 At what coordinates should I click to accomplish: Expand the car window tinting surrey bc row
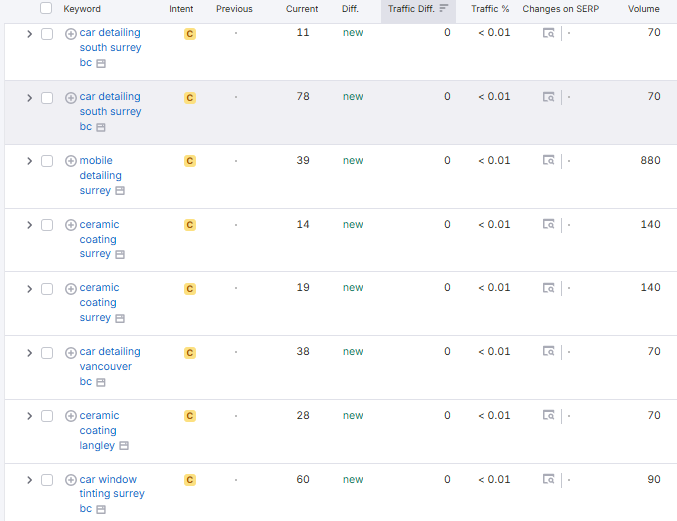click(29, 480)
